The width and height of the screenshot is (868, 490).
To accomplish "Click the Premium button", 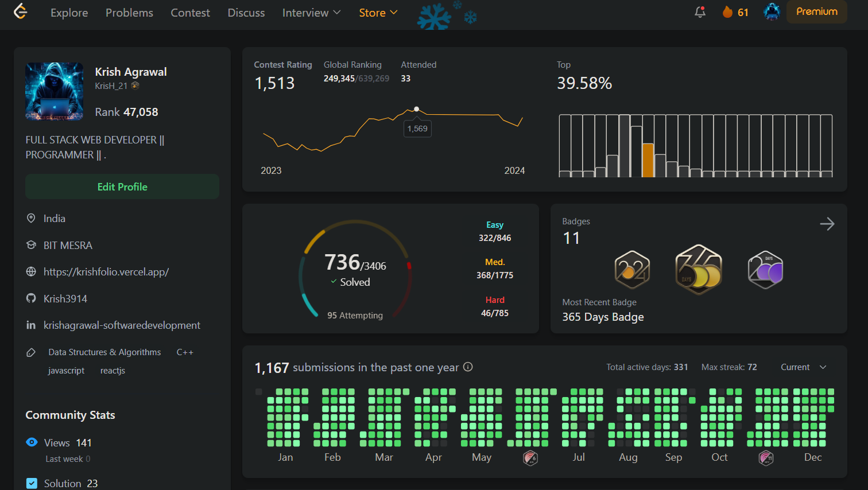I will click(x=816, y=11).
